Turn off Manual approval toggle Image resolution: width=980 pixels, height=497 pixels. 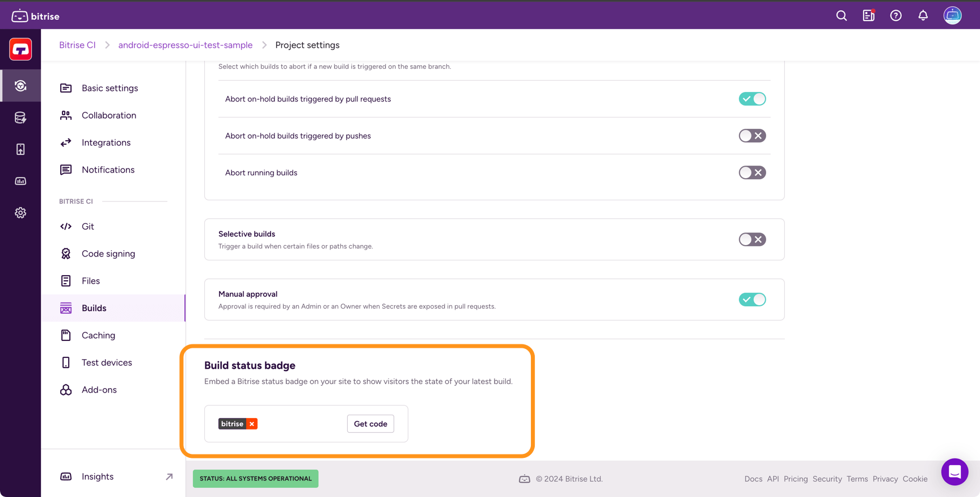(x=752, y=300)
